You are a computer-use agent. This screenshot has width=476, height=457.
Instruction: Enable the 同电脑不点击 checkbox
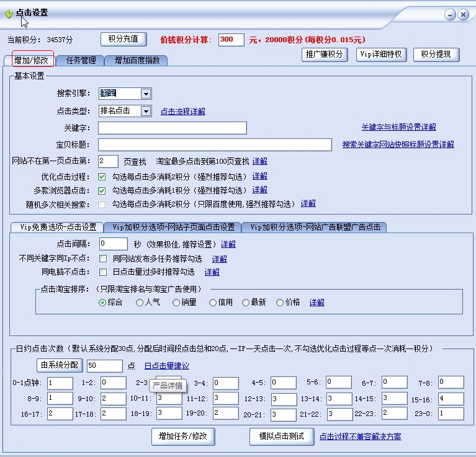(x=103, y=272)
